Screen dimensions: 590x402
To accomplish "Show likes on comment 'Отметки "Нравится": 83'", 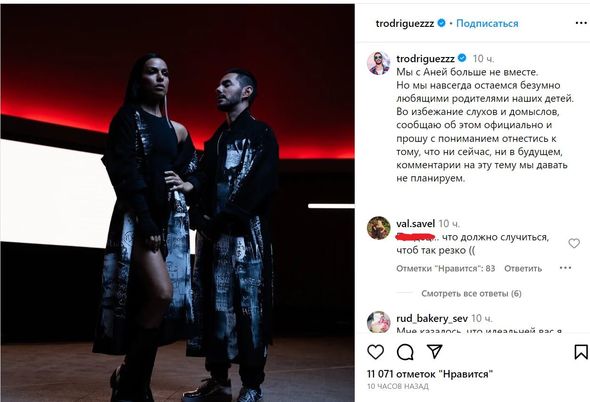I will tap(446, 268).
